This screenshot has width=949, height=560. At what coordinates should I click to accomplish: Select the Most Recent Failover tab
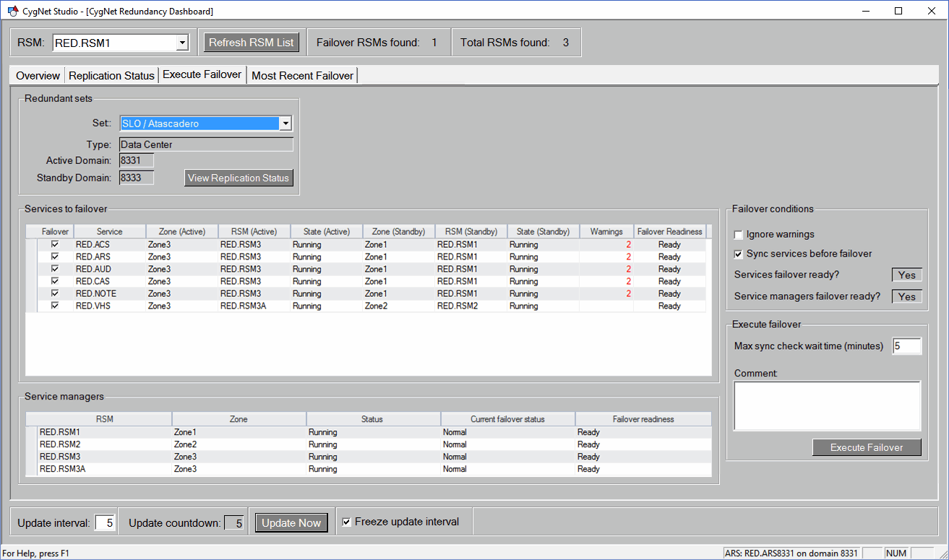(302, 75)
